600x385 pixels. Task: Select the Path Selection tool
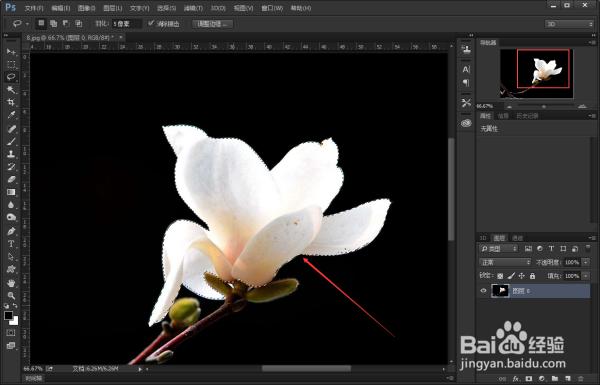click(11, 256)
